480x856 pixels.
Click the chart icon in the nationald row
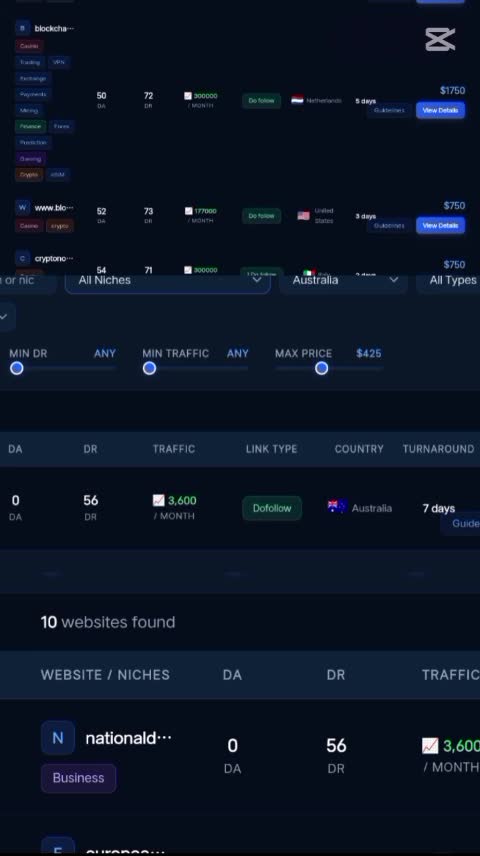[x=430, y=746]
